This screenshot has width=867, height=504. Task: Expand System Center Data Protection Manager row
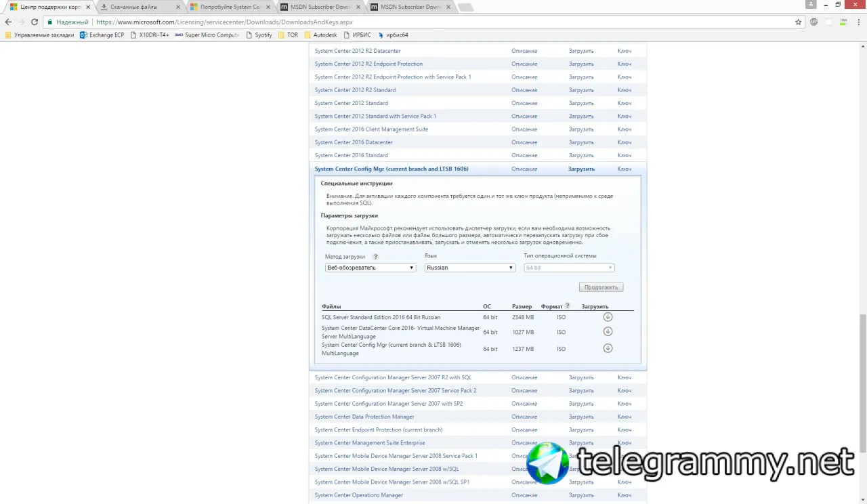click(x=364, y=417)
